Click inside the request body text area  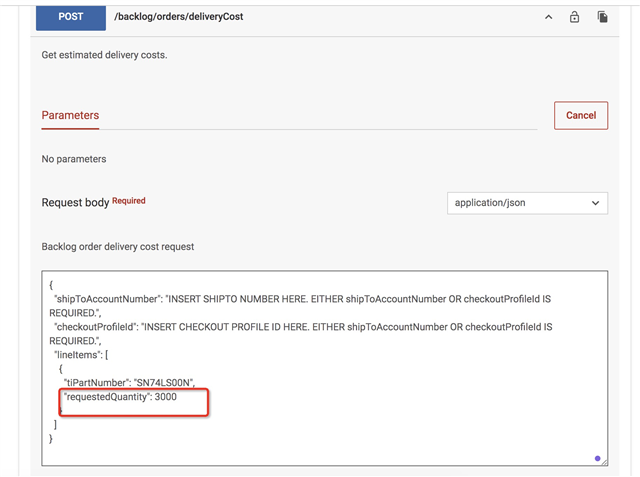324,368
